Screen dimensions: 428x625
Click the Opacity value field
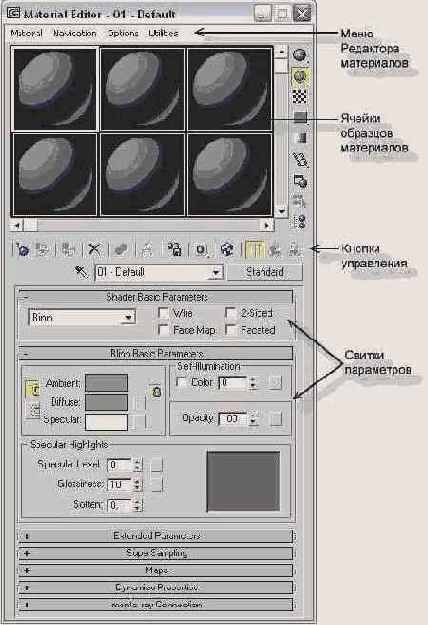coord(232,419)
